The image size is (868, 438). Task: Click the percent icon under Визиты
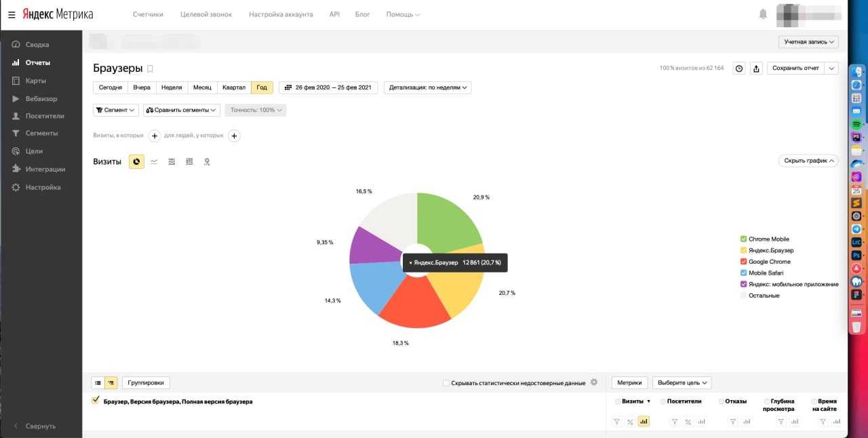630,422
